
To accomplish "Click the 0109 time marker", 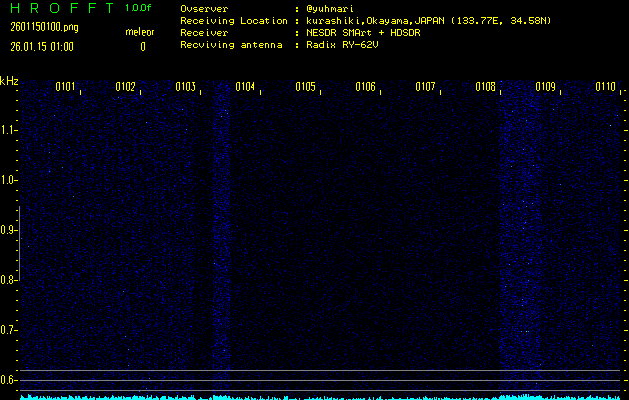I will click(546, 87).
